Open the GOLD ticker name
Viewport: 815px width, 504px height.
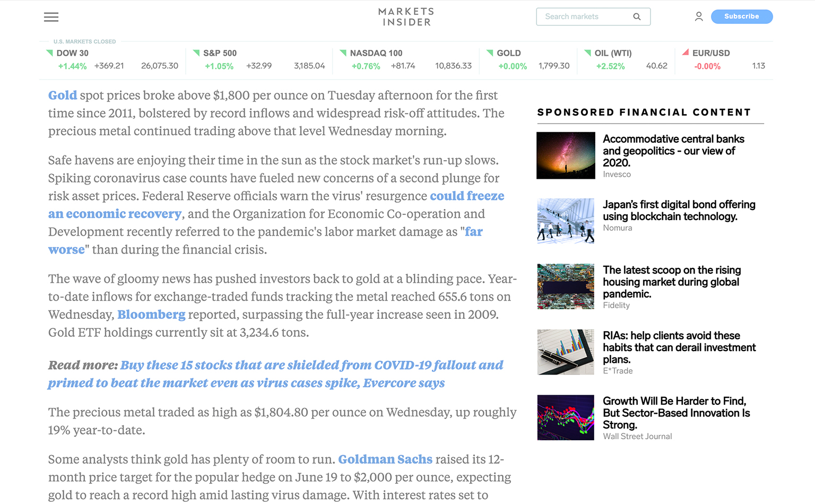click(x=509, y=53)
